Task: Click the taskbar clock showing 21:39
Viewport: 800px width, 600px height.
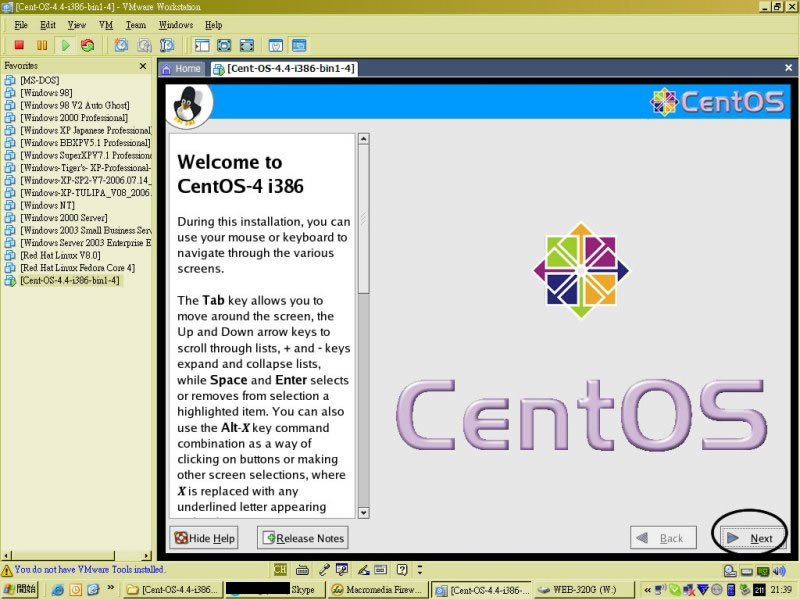Action: [781, 590]
